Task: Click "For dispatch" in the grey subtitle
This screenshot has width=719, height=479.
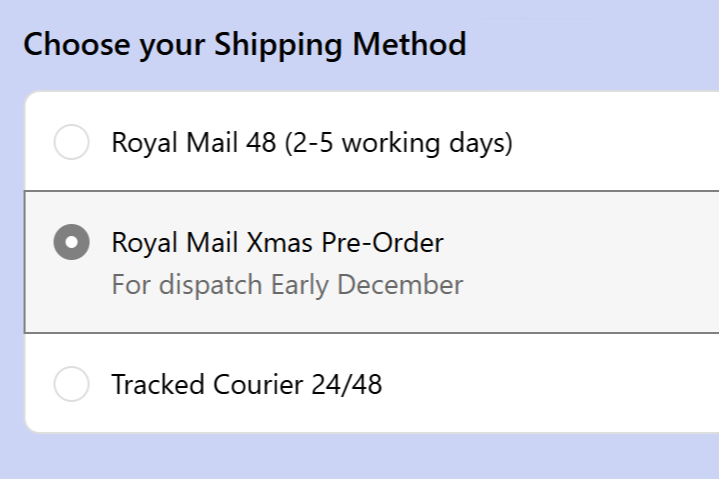Action: 188,285
